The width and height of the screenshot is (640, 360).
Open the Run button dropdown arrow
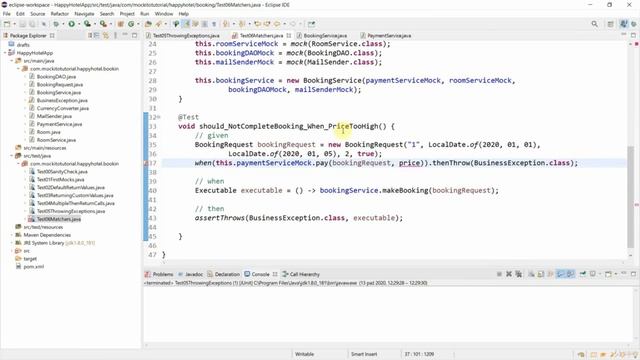coord(78,24)
